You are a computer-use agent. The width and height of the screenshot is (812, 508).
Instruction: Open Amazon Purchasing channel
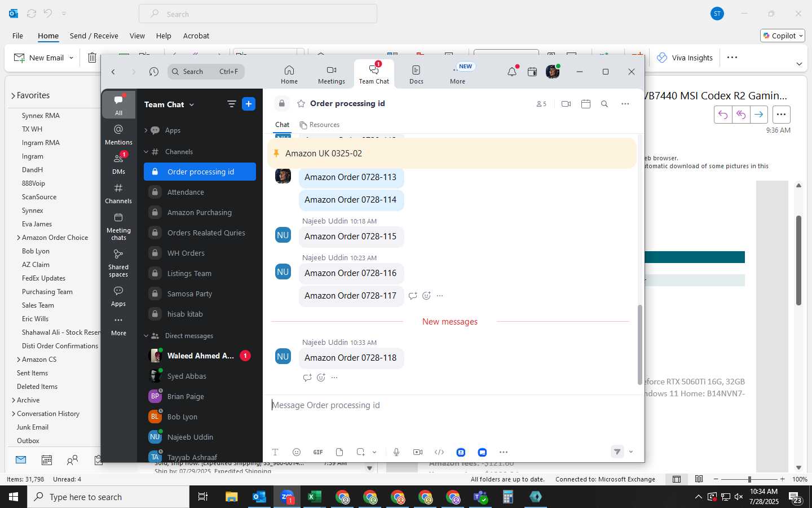200,212
